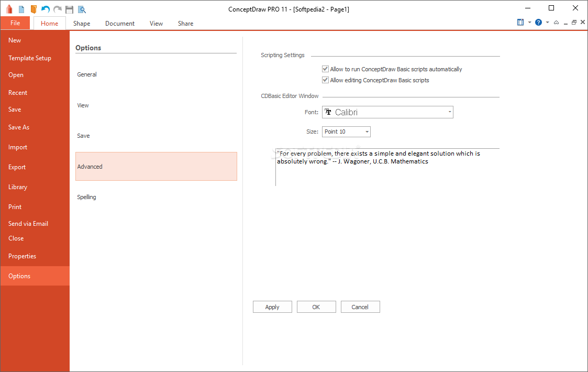This screenshot has width=588, height=372.
Task: Open the Save options category in Options list
Action: [156, 136]
